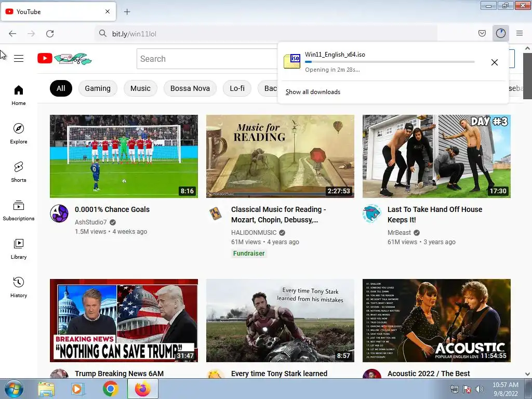Open Windows Start menu
The image size is (532, 399).
click(x=14, y=389)
